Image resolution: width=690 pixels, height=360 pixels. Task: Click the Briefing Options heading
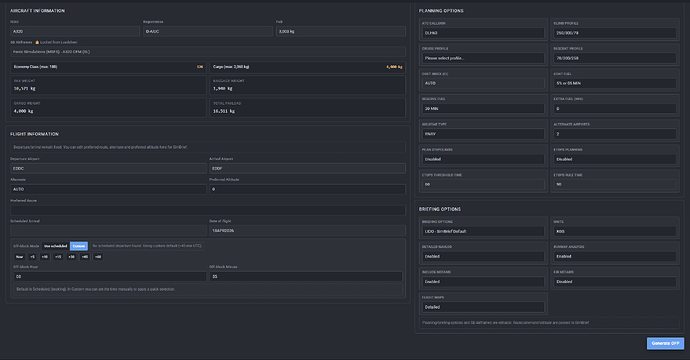[440, 209]
